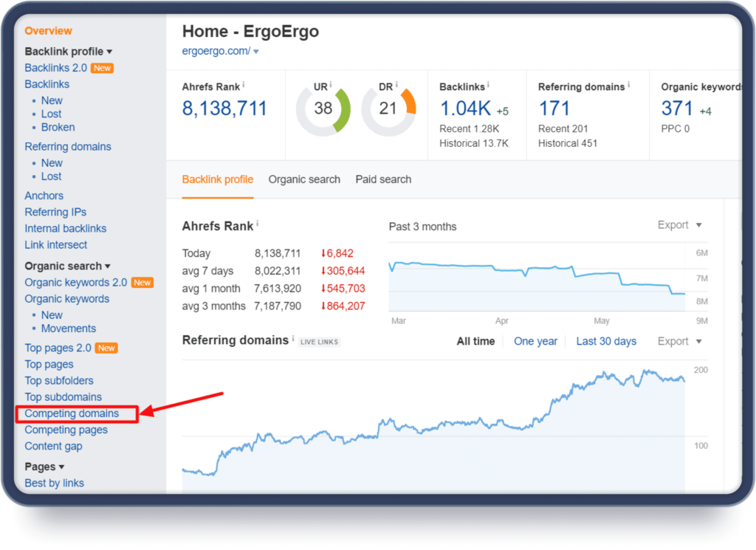Click the UR 38 gauge
This screenshot has height=550, width=756.
pos(323,110)
